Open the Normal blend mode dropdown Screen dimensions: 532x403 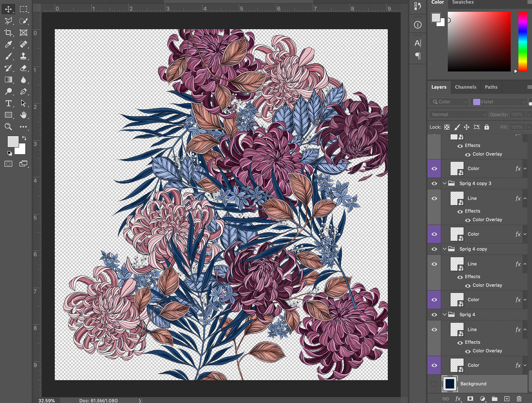458,114
